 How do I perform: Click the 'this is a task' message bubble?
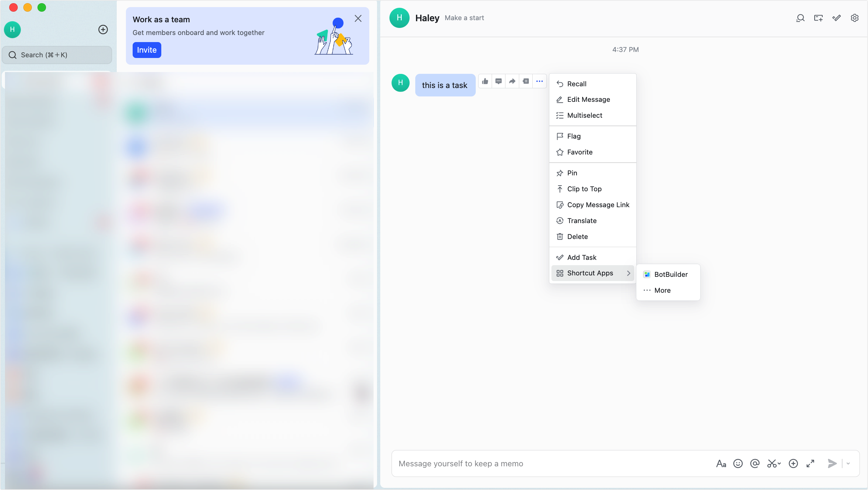point(445,85)
